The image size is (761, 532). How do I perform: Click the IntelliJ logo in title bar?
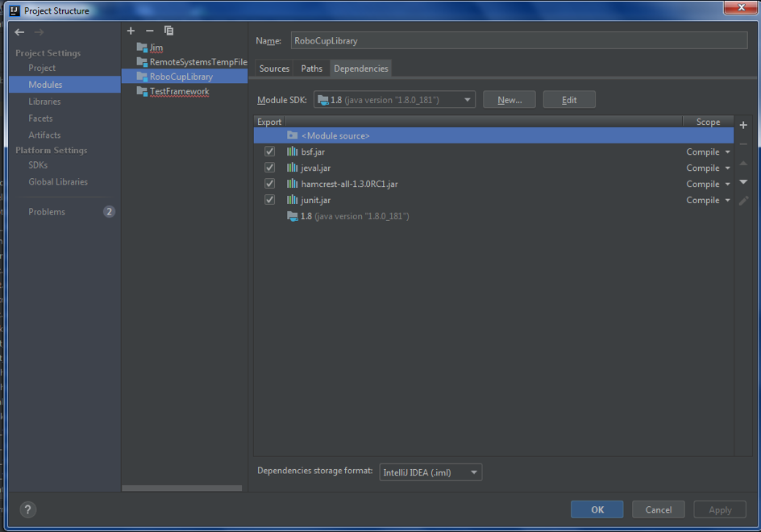coord(15,10)
